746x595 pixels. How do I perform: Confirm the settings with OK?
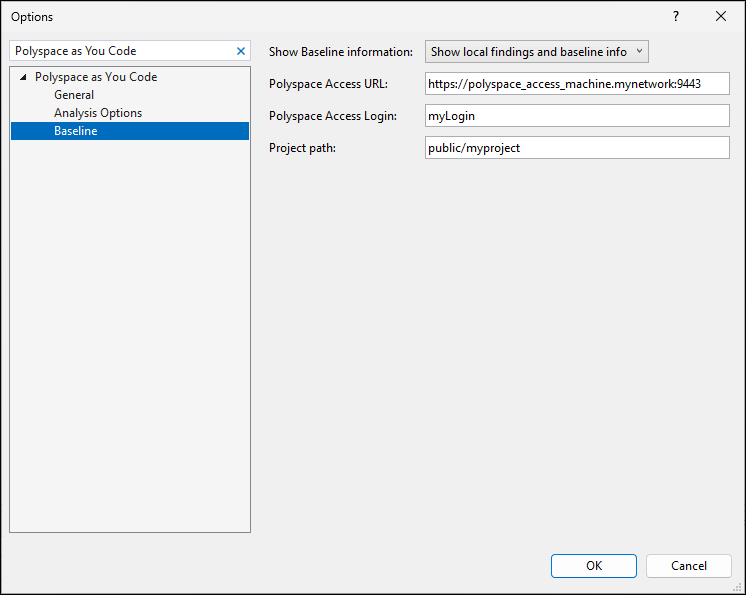pyautogui.click(x=593, y=566)
